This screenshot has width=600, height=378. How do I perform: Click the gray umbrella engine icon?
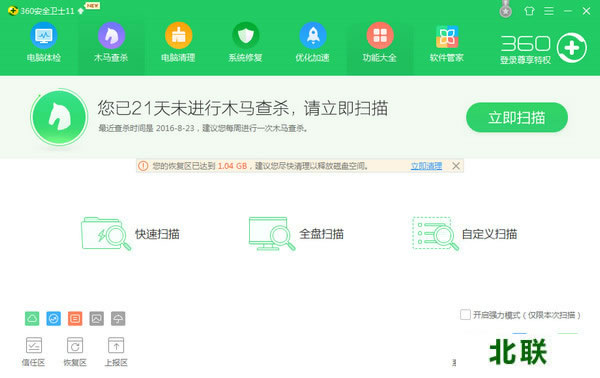118,319
